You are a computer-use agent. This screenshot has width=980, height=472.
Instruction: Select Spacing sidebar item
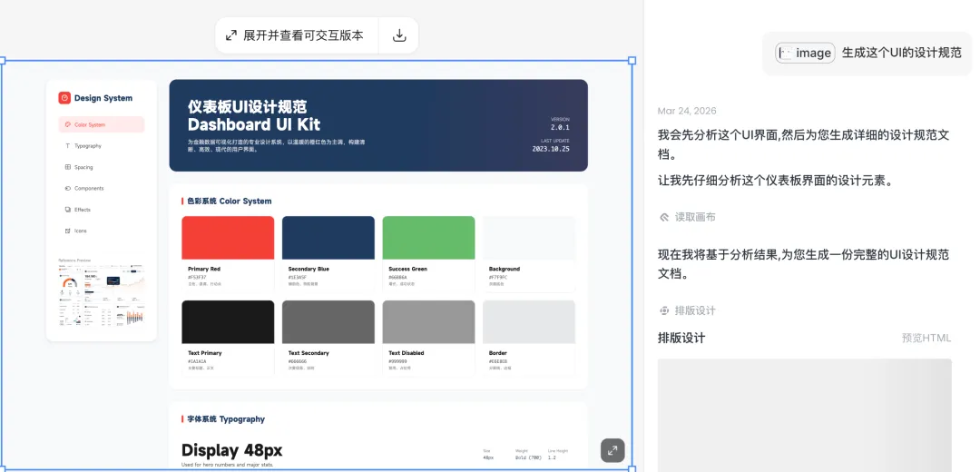pos(102,167)
